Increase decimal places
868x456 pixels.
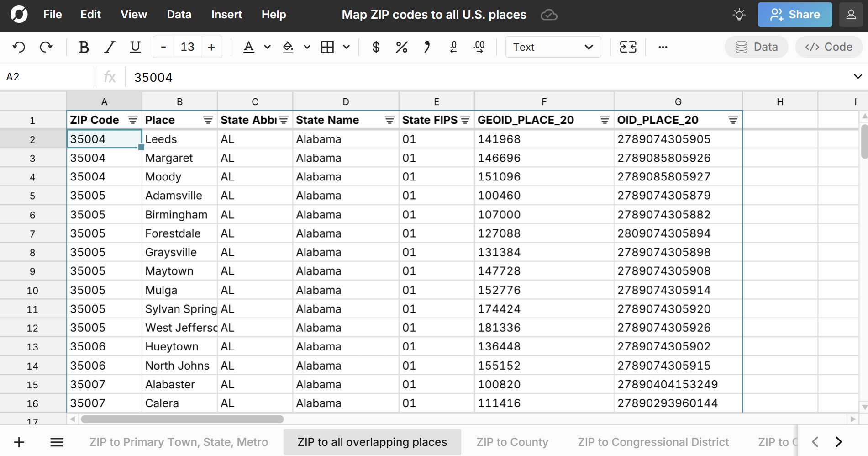[x=479, y=47]
